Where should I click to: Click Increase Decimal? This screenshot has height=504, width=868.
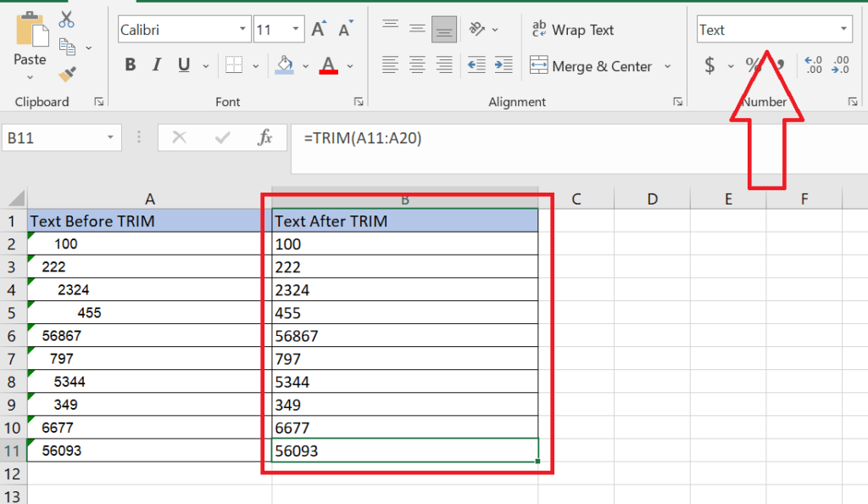[x=812, y=63]
